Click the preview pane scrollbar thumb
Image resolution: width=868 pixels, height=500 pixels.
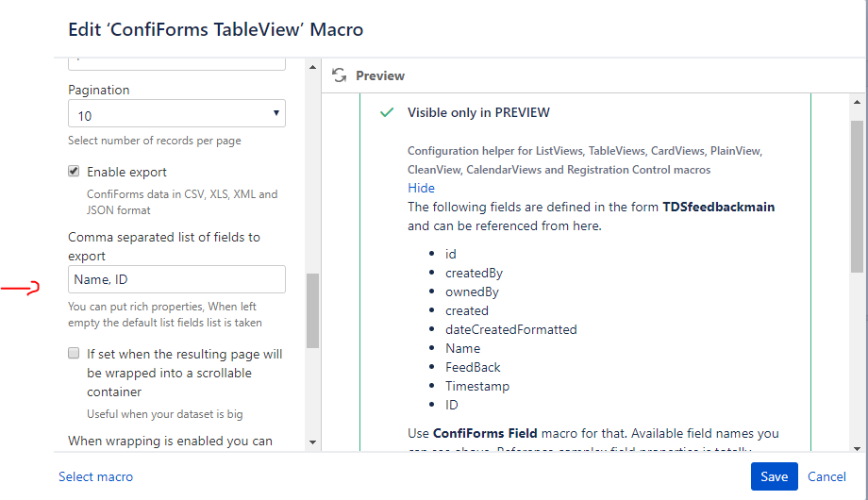(857, 196)
